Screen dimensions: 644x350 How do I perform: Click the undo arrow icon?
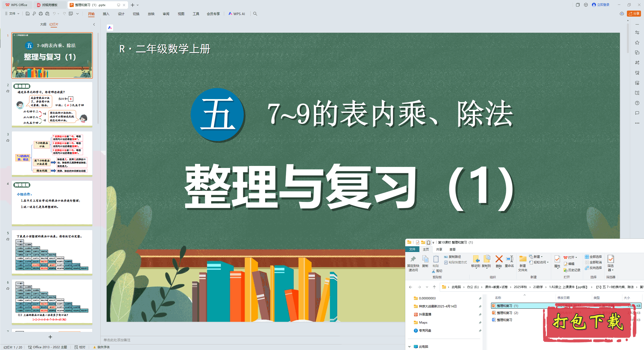(54, 14)
